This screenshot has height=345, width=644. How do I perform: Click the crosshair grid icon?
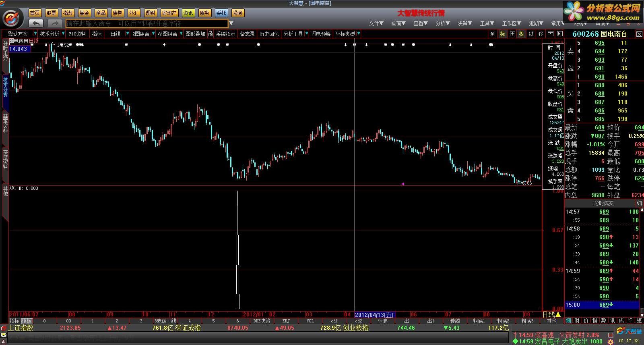coord(512,34)
